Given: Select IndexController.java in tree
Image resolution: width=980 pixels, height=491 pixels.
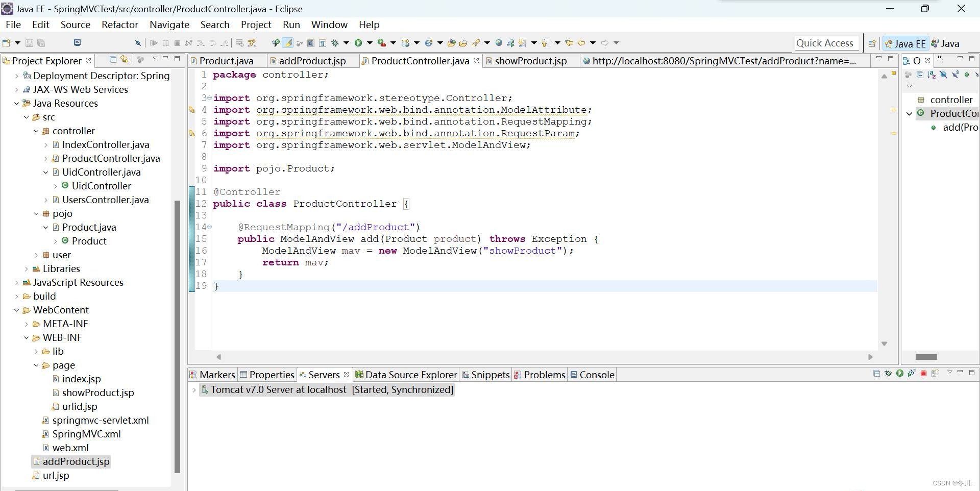Looking at the screenshot, I should click(x=106, y=144).
